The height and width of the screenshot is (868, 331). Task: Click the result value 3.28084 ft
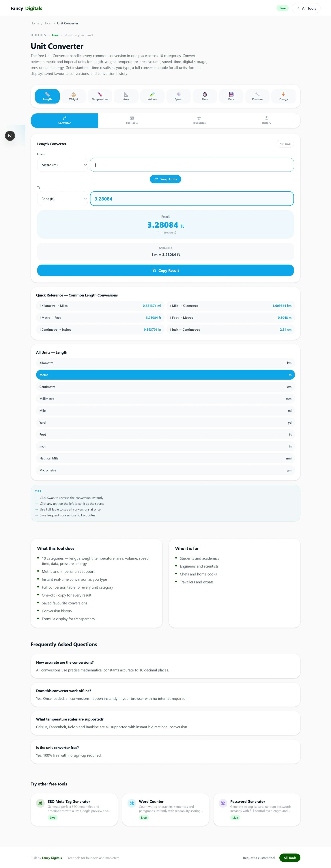pyautogui.click(x=165, y=225)
